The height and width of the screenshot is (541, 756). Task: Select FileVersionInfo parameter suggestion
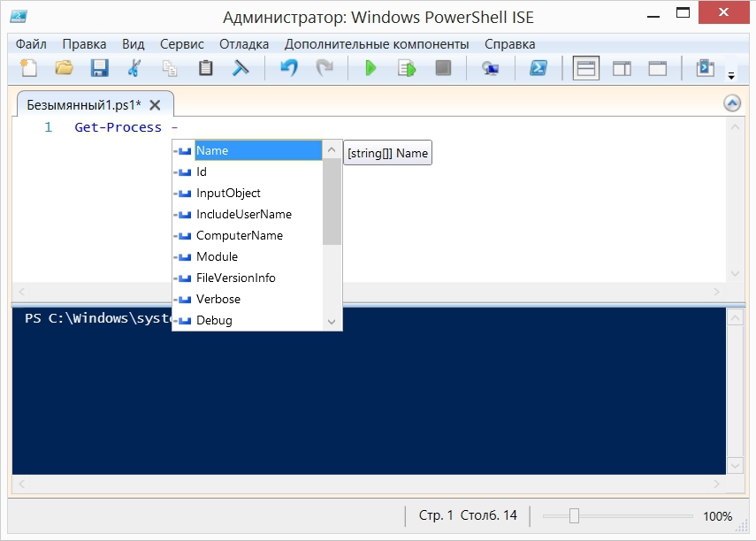coord(248,278)
